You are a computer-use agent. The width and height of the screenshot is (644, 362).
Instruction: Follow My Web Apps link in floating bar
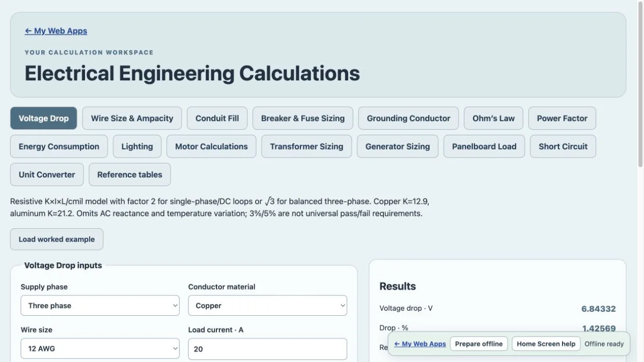pos(420,344)
